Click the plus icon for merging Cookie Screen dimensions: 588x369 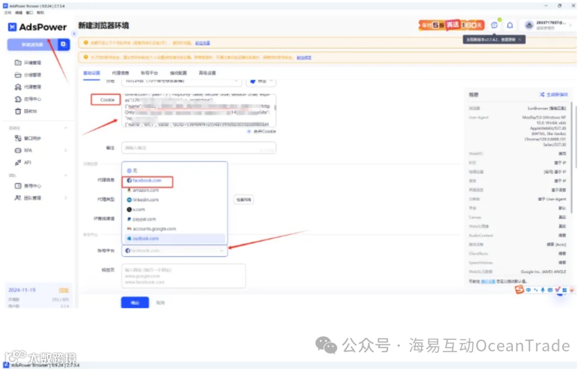(x=249, y=131)
